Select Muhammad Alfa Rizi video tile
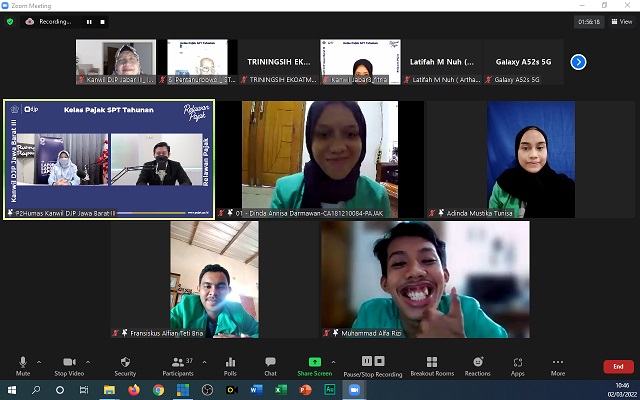This screenshot has height=400, width=640. [x=425, y=279]
